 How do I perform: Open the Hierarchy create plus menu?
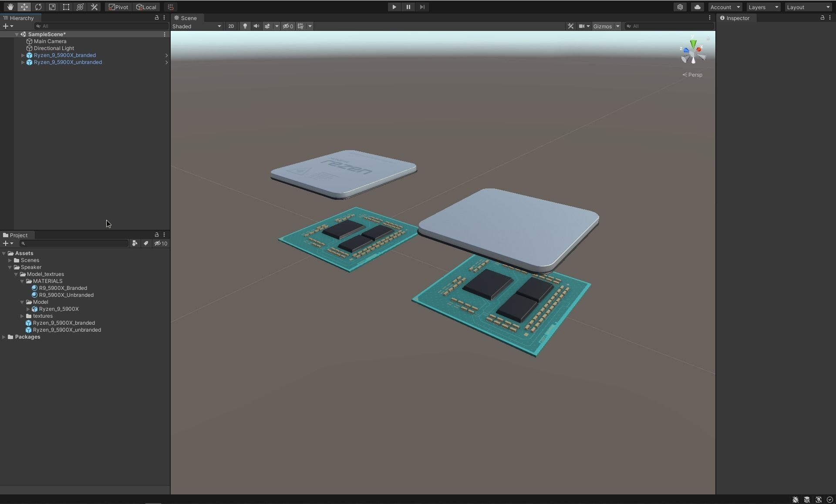[x=8, y=26]
